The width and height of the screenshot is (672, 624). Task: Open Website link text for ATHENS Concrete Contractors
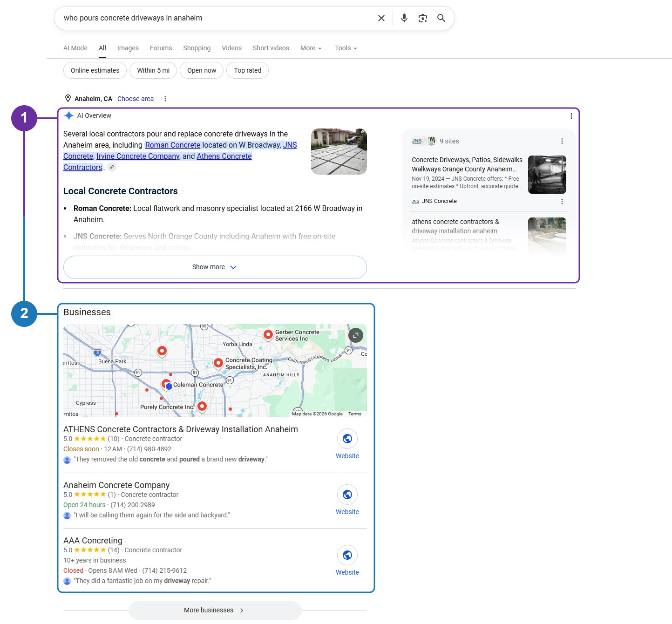[x=347, y=456]
